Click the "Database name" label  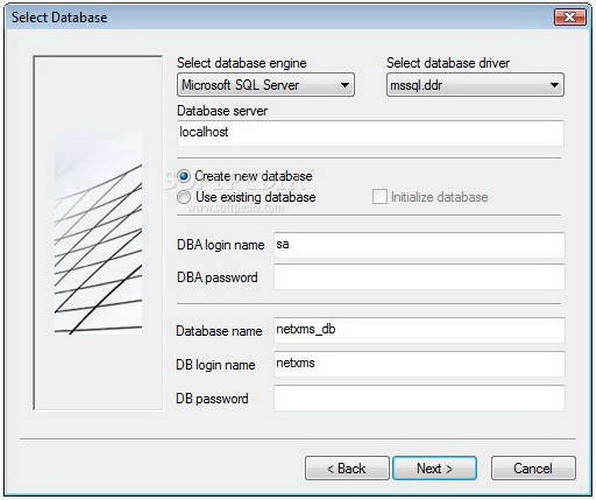pyautogui.click(x=219, y=331)
